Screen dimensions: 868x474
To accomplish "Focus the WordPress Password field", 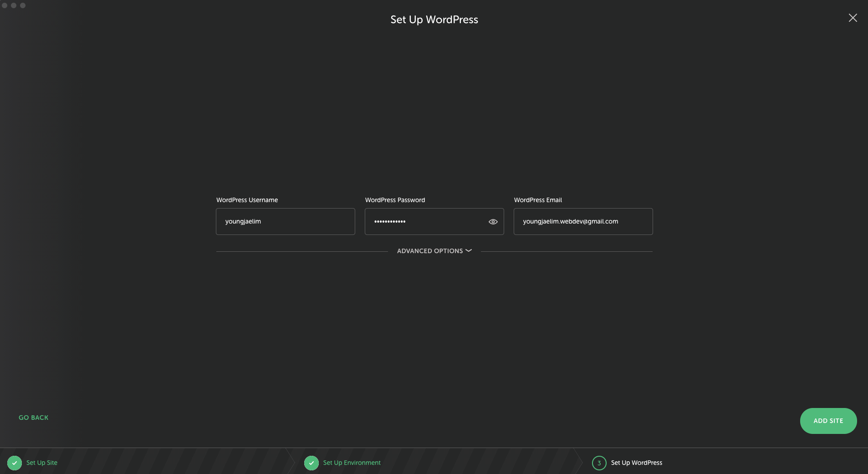I will coord(434,221).
